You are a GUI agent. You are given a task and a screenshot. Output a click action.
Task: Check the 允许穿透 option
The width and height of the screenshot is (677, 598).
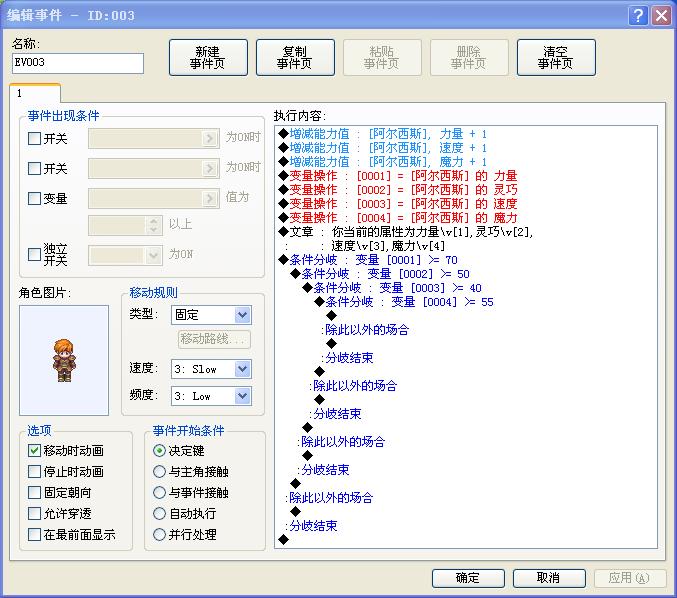click(34, 513)
